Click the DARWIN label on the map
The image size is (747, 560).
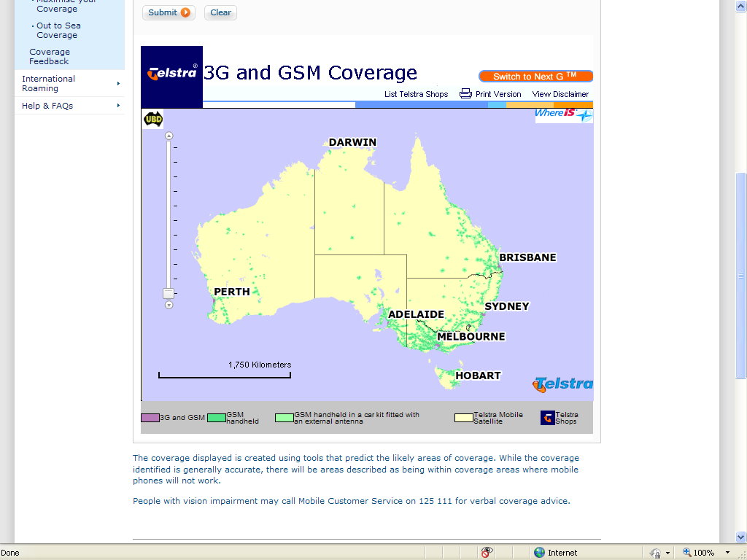coord(352,142)
